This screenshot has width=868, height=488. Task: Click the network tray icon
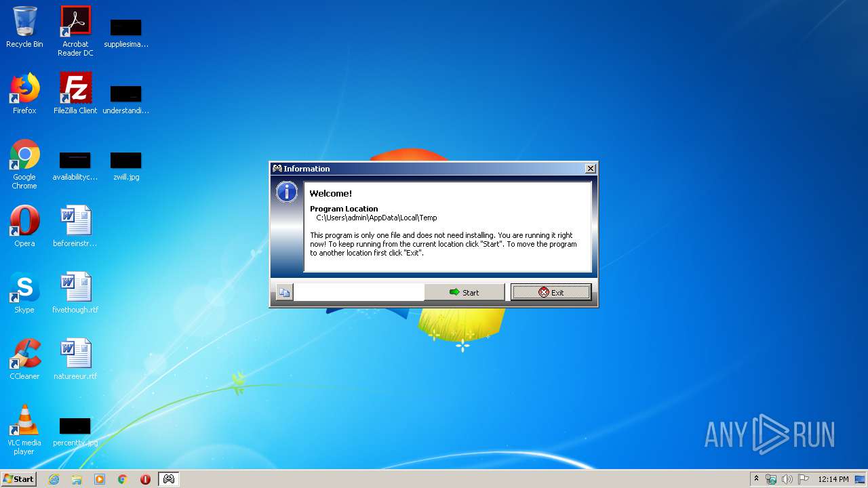tap(771, 479)
